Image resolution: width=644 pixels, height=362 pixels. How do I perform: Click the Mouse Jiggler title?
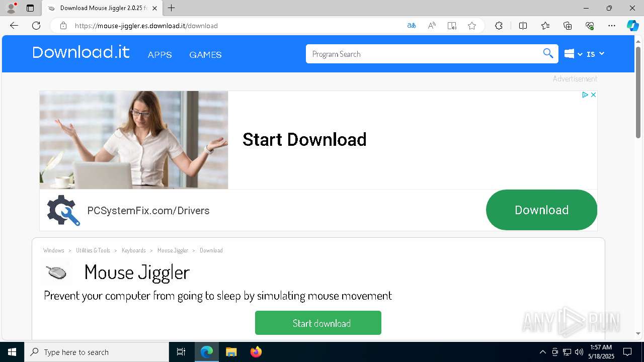coord(137,272)
